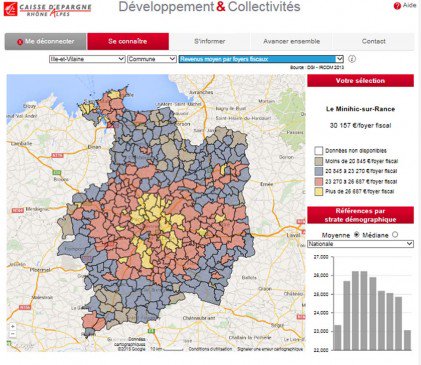Click the Avranches label on the map

pyautogui.click(x=201, y=92)
